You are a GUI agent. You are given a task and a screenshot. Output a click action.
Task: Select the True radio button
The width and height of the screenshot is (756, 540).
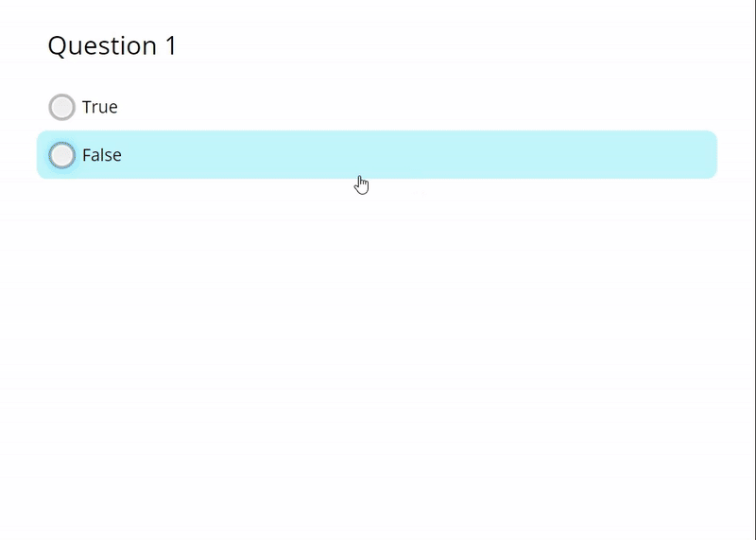click(61, 107)
